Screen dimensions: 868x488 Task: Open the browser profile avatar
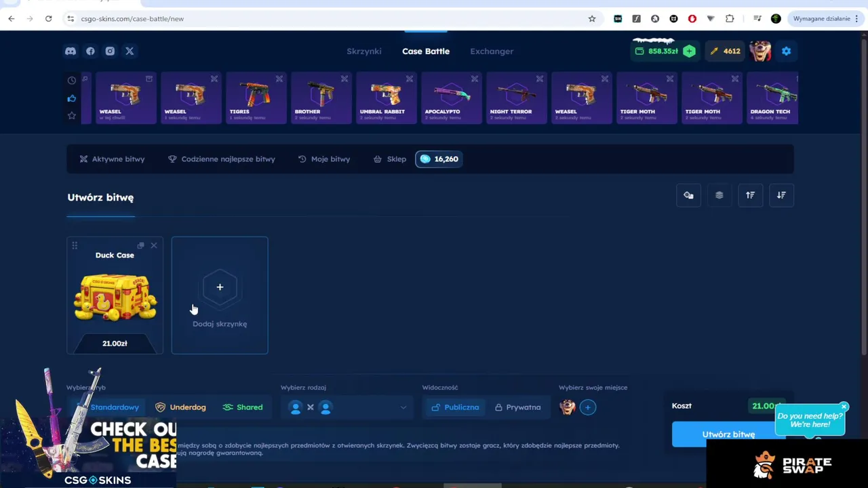coord(776,18)
